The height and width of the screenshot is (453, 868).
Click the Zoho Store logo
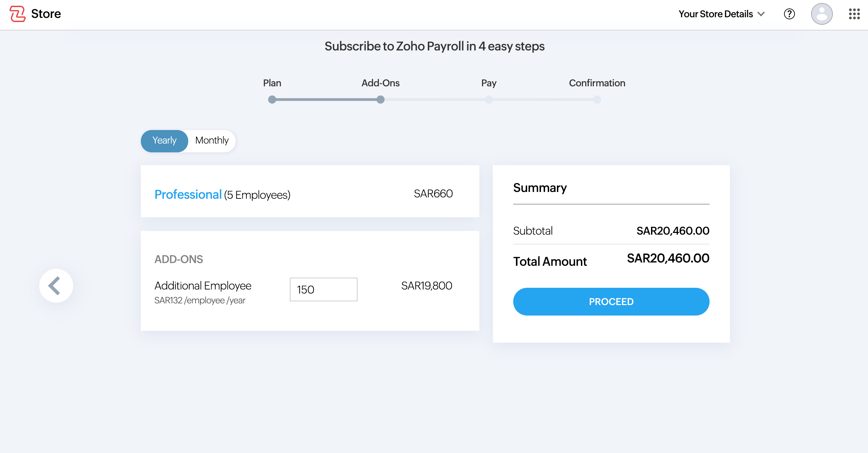(x=35, y=14)
